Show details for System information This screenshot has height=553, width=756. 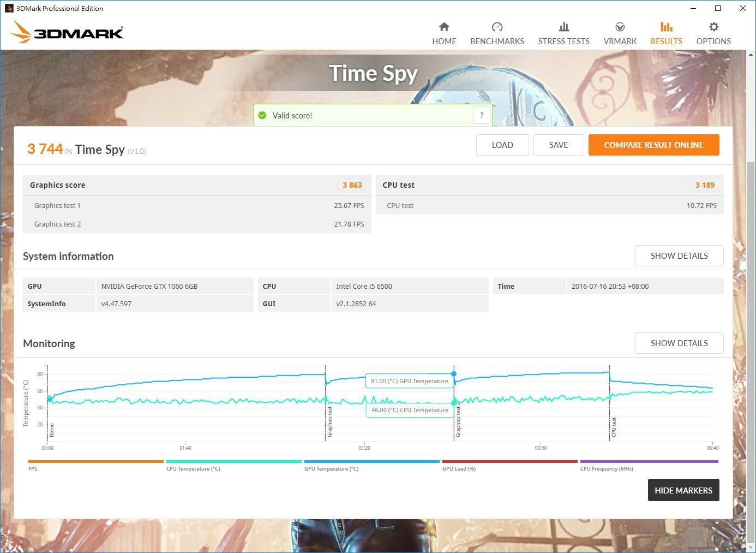[679, 255]
